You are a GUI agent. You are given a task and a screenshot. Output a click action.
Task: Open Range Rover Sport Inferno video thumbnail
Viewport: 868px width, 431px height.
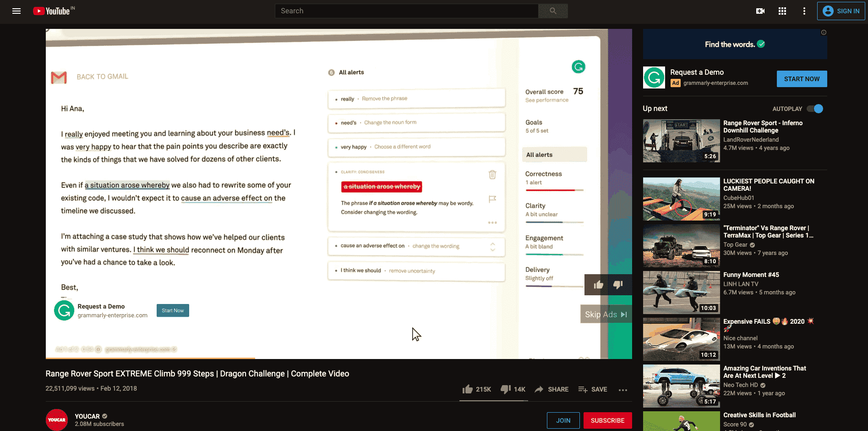pyautogui.click(x=681, y=141)
